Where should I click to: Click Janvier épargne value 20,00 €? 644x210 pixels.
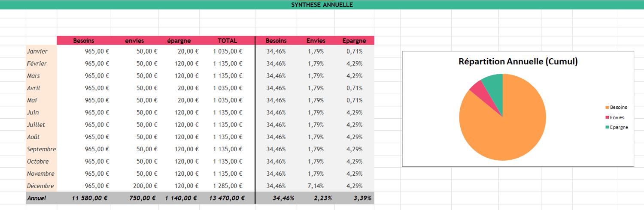188,51
